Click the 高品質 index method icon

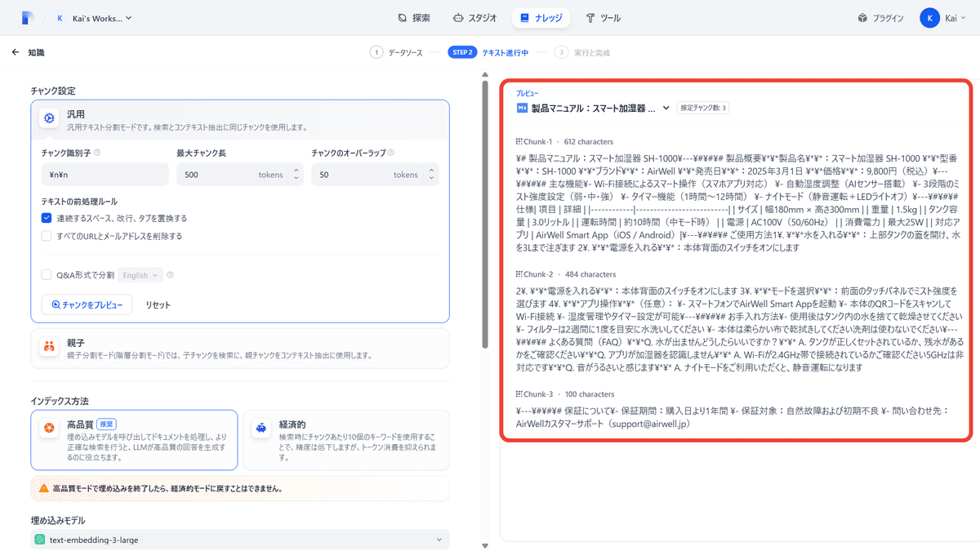[49, 428]
